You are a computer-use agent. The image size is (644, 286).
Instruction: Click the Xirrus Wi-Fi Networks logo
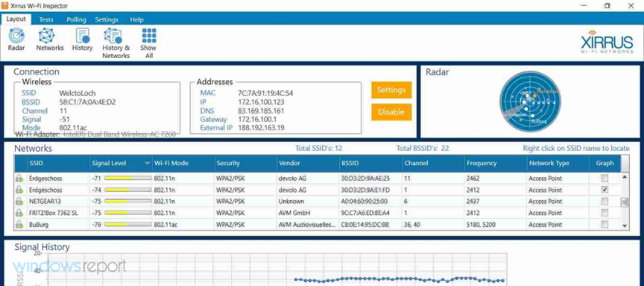tap(607, 42)
